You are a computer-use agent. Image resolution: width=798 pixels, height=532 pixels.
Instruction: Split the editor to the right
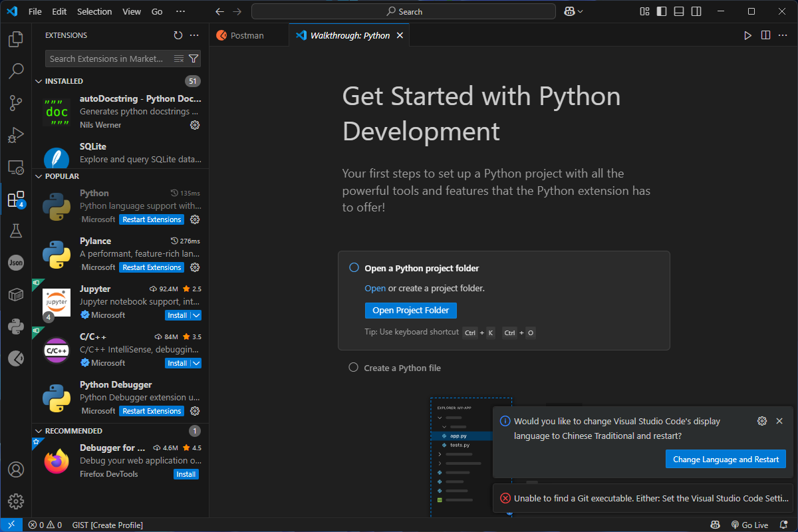pos(765,35)
